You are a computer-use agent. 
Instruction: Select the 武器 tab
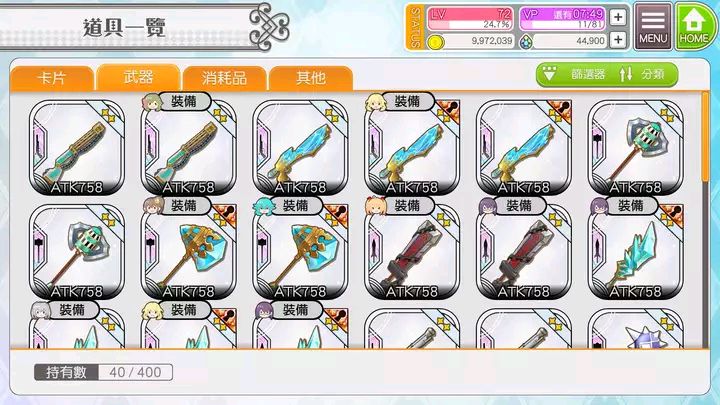(x=138, y=77)
